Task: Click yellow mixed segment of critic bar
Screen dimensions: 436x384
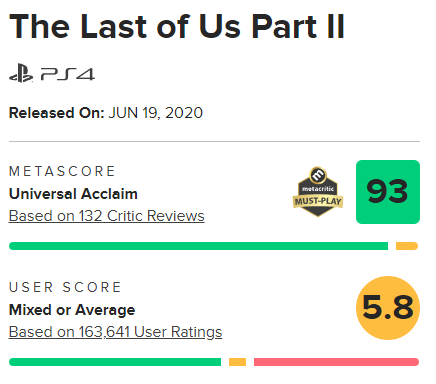Action: [x=407, y=246]
